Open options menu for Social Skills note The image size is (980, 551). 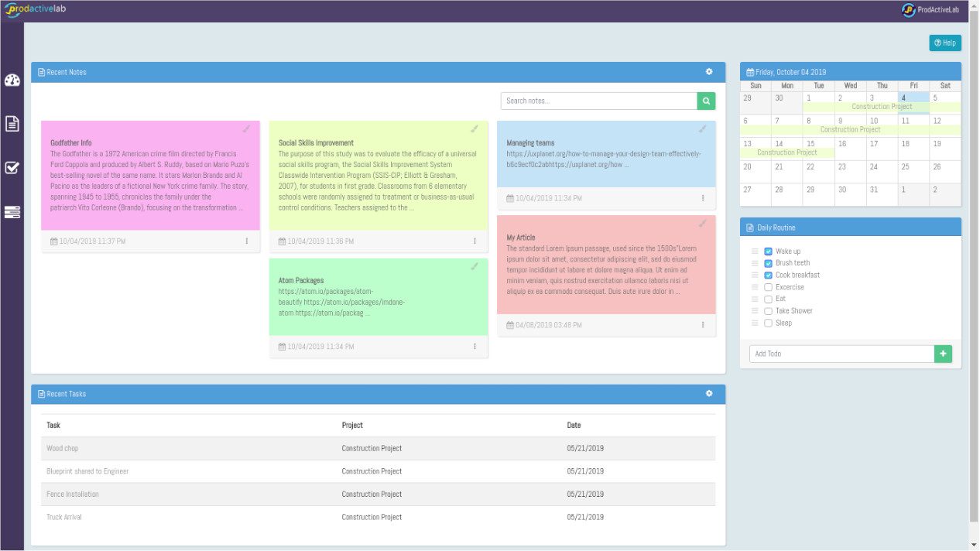[x=475, y=241]
